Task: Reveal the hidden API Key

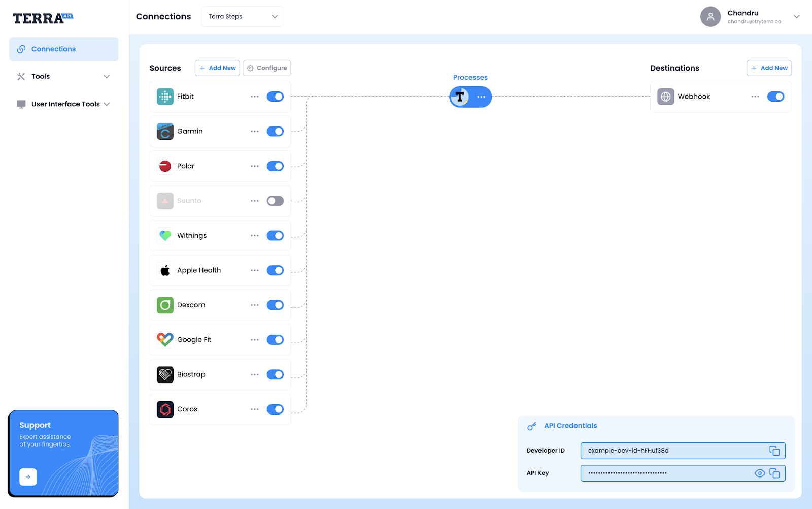Action: [x=760, y=473]
